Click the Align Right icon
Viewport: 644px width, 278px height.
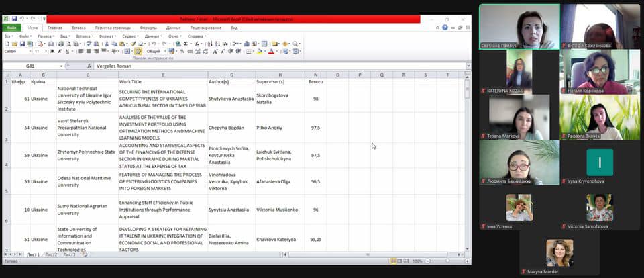(96, 52)
